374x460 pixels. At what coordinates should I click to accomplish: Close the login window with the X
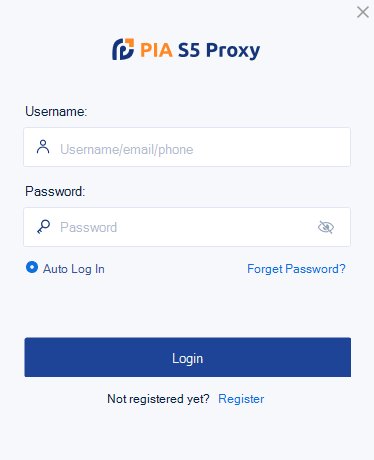pos(363,12)
